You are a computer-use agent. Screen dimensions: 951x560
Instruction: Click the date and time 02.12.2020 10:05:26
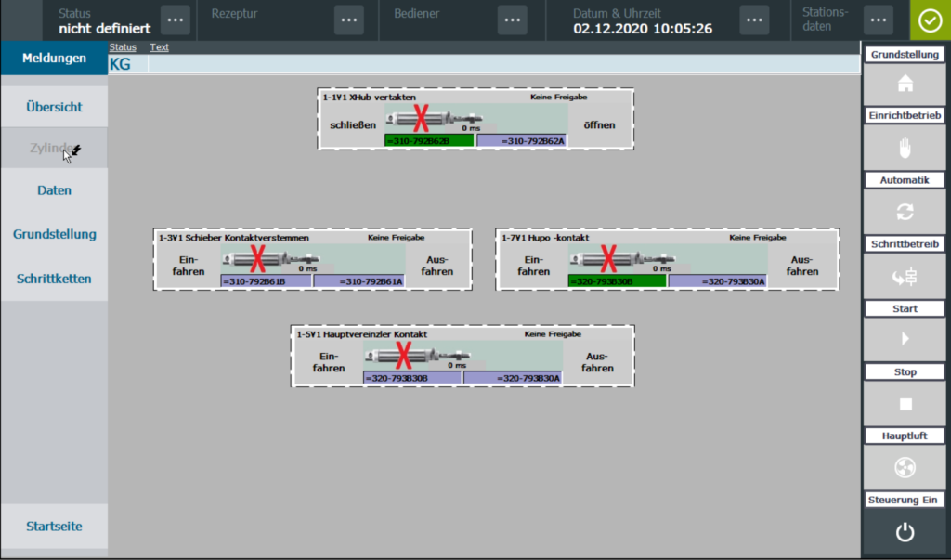point(643,29)
